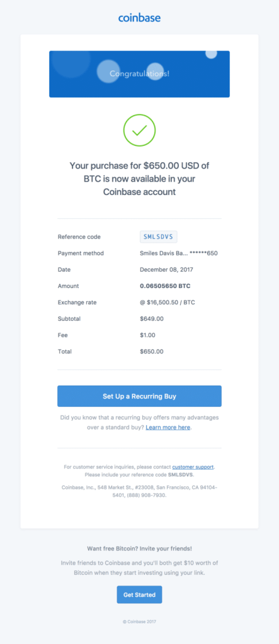Viewport: 279px width, 644px height.
Task: Click the purchase confirmation heading text
Action: coord(140,179)
